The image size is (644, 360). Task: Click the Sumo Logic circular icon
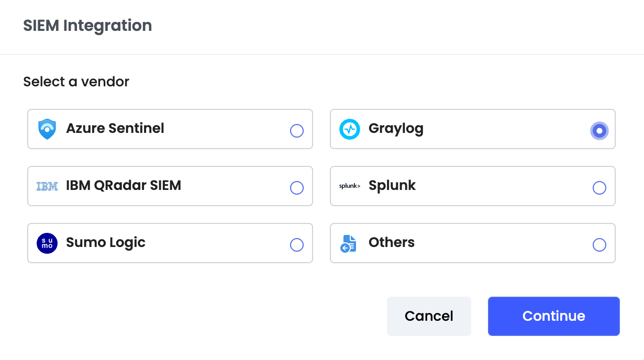(47, 243)
